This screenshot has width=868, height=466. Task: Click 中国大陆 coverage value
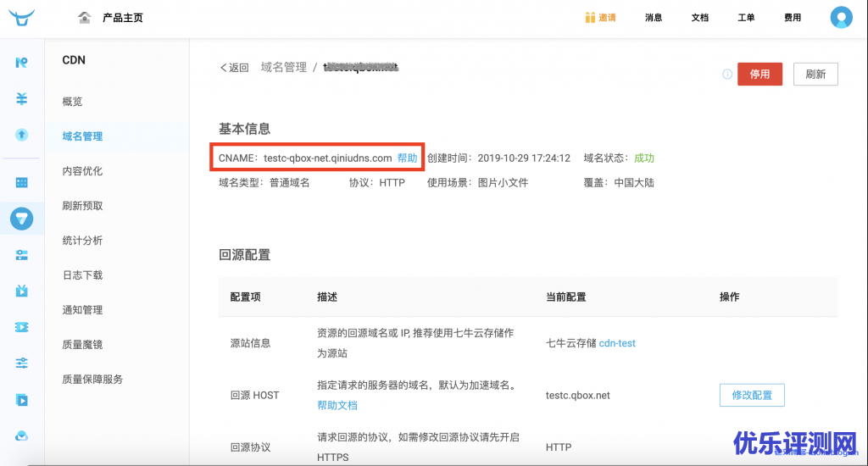(x=634, y=183)
